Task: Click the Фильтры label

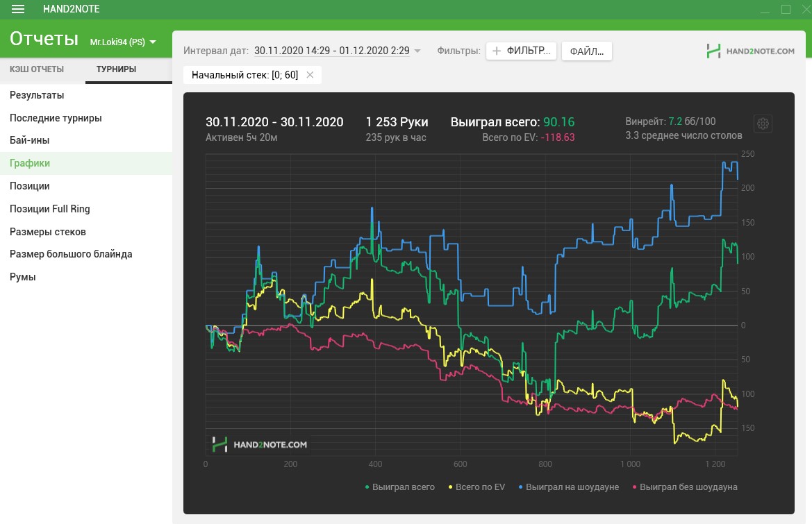Action: (x=458, y=51)
